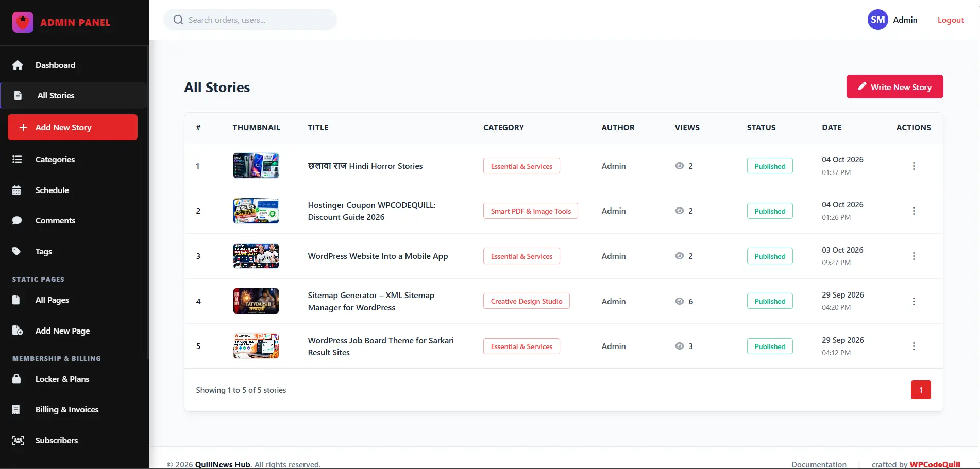Click the SM user avatar

point(878,20)
